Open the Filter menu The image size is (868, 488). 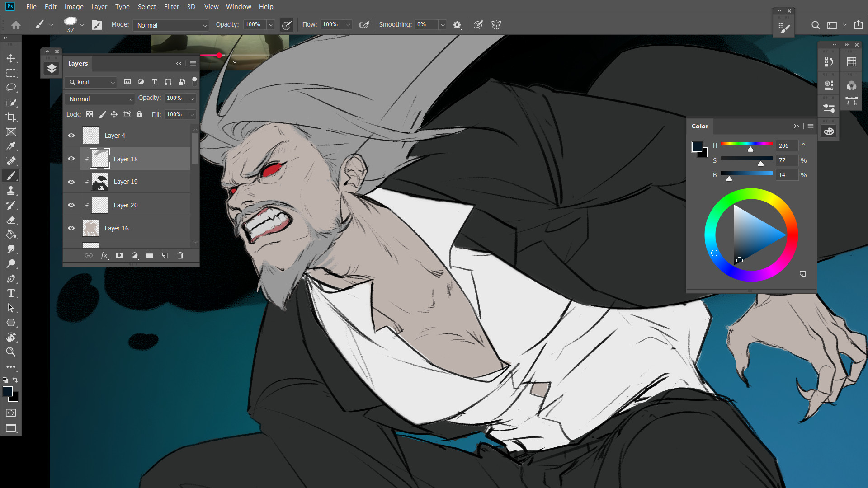pyautogui.click(x=171, y=7)
